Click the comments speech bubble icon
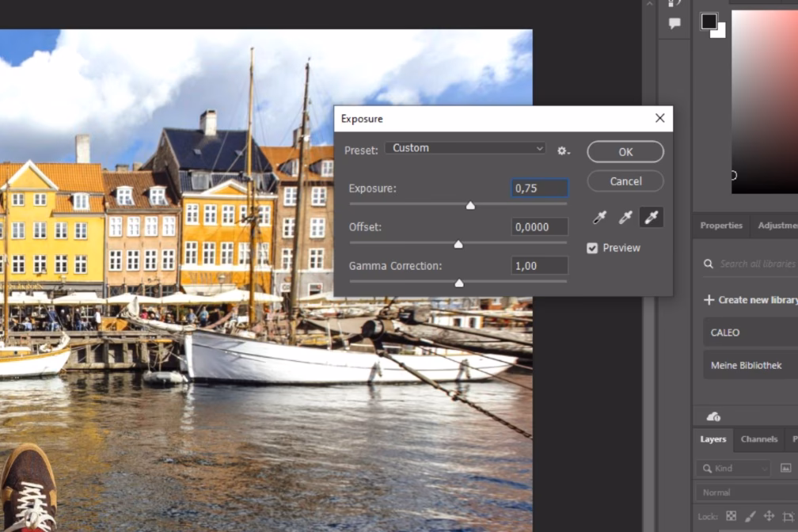Screen dimensions: 798x532 pos(674,24)
